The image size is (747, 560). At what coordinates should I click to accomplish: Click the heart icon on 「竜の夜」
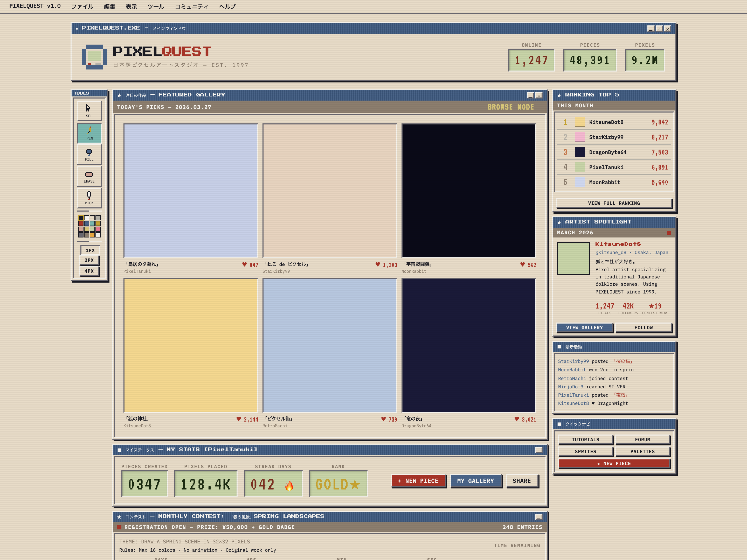pyautogui.click(x=517, y=419)
